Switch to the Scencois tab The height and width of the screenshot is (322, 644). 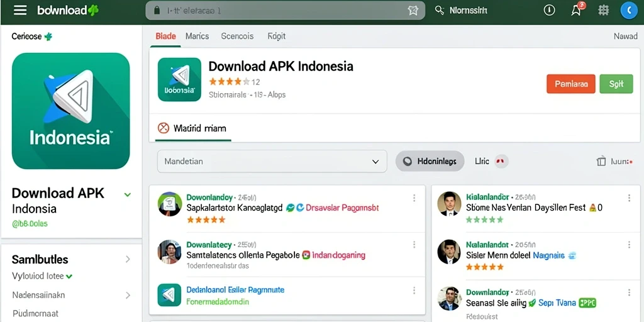(x=237, y=36)
